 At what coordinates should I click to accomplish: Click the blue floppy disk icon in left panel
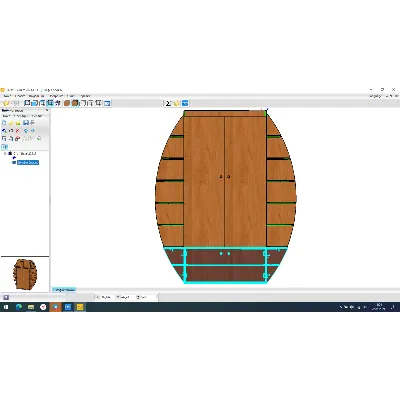coord(26,123)
